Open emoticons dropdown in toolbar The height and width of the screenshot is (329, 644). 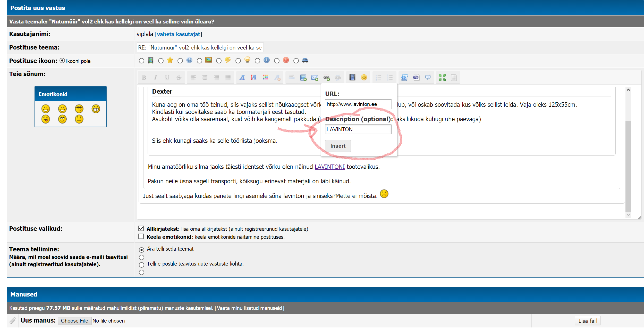click(364, 77)
